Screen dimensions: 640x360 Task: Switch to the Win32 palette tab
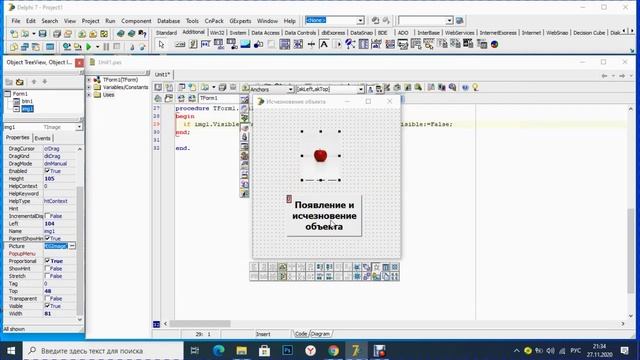coord(217,33)
